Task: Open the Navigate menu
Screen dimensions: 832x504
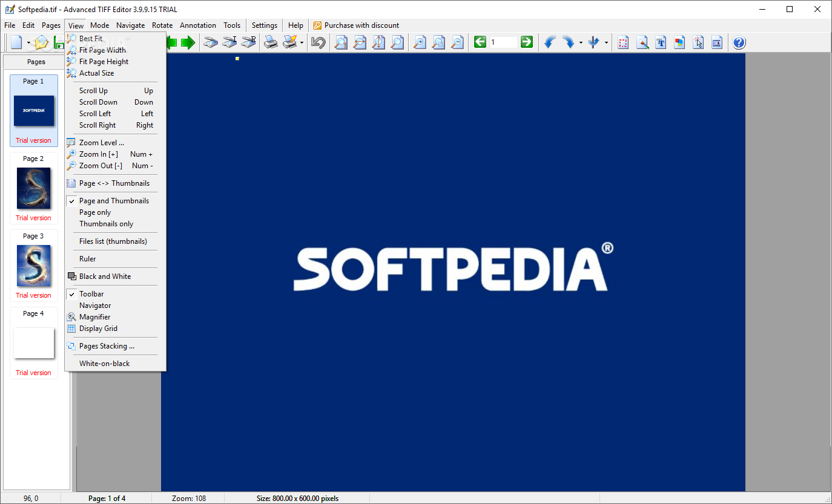Action: [x=131, y=25]
